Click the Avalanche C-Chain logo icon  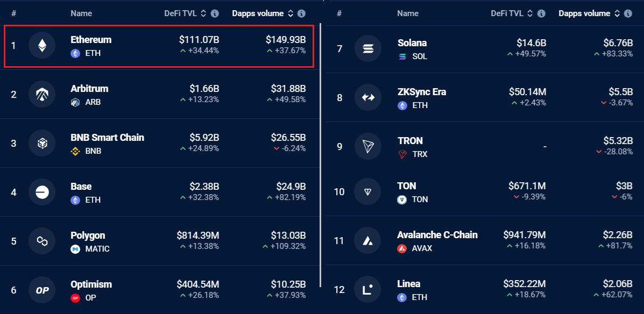(368, 240)
